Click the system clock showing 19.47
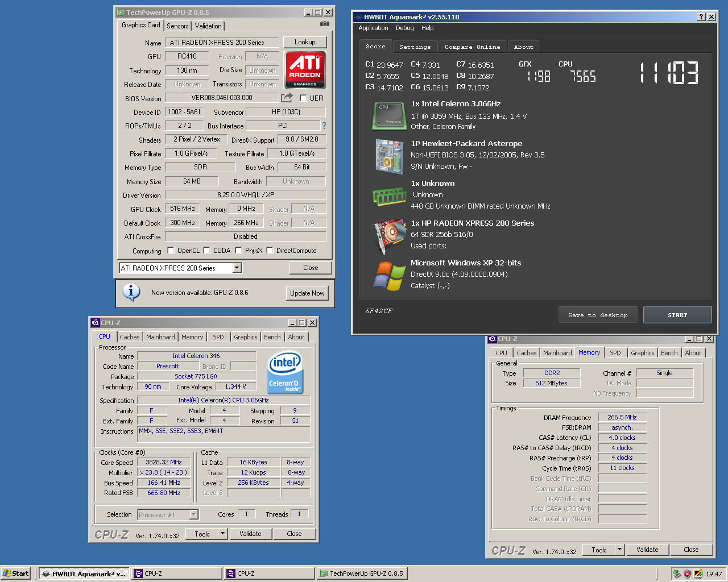728x582 pixels. 714,574
